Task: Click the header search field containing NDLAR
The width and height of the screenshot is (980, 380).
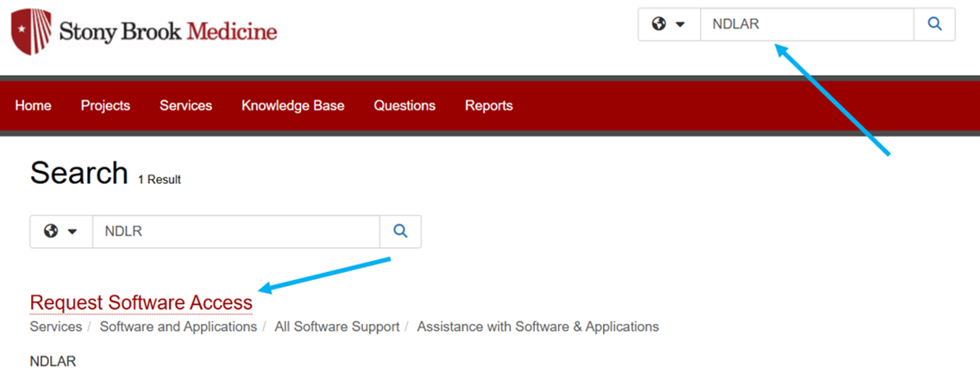Action: pyautogui.click(x=807, y=24)
